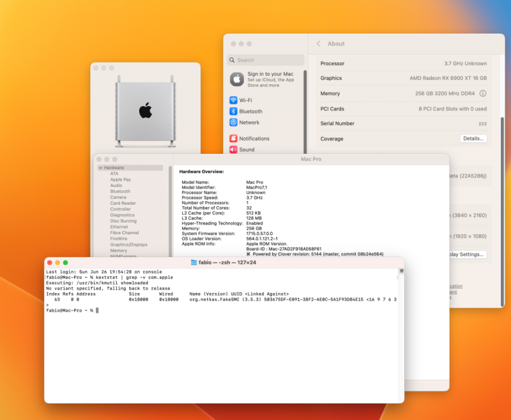This screenshot has width=511, height=420.
Task: Click the folder icon in Terminal title
Action: click(194, 262)
